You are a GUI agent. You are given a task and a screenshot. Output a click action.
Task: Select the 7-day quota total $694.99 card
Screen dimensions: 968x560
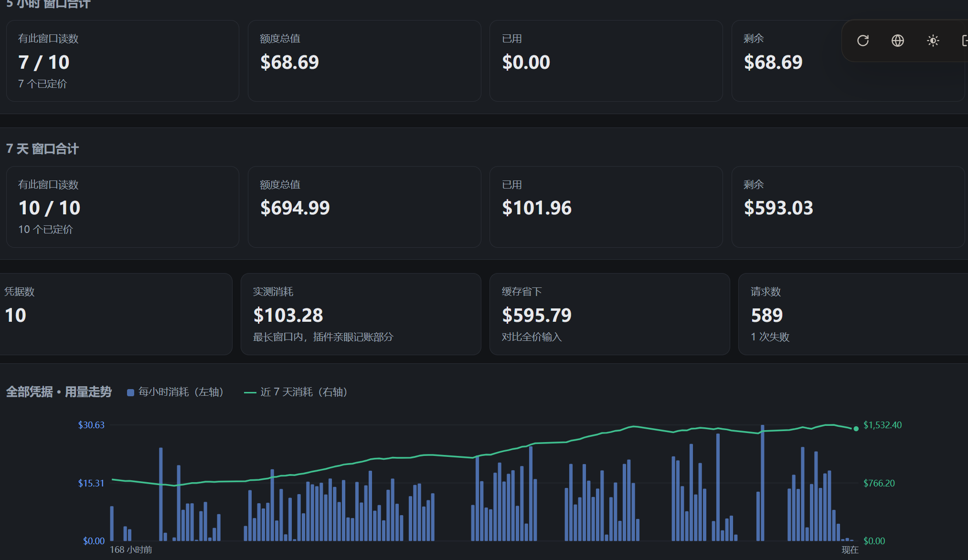pyautogui.click(x=364, y=207)
